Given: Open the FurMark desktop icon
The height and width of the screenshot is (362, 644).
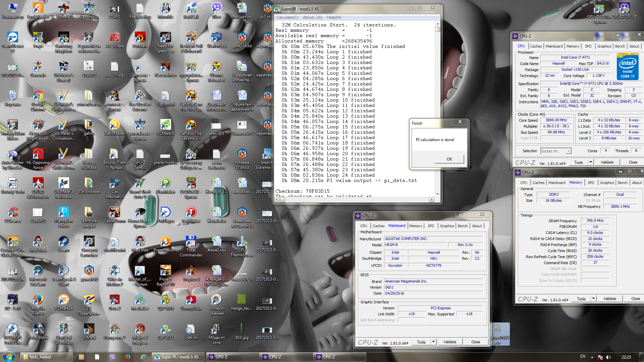Looking at the screenshot, I should click(140, 40).
